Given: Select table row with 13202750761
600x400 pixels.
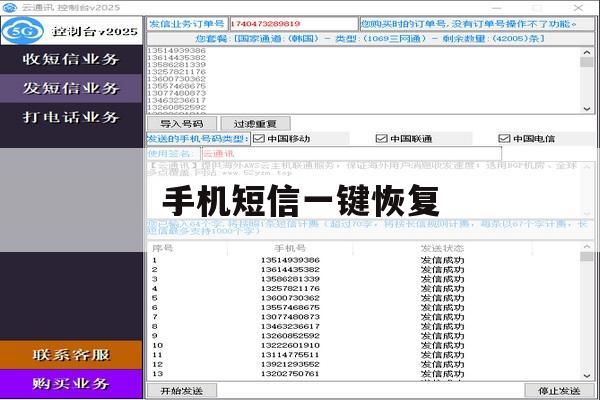Looking at the screenshot, I should (x=364, y=374).
